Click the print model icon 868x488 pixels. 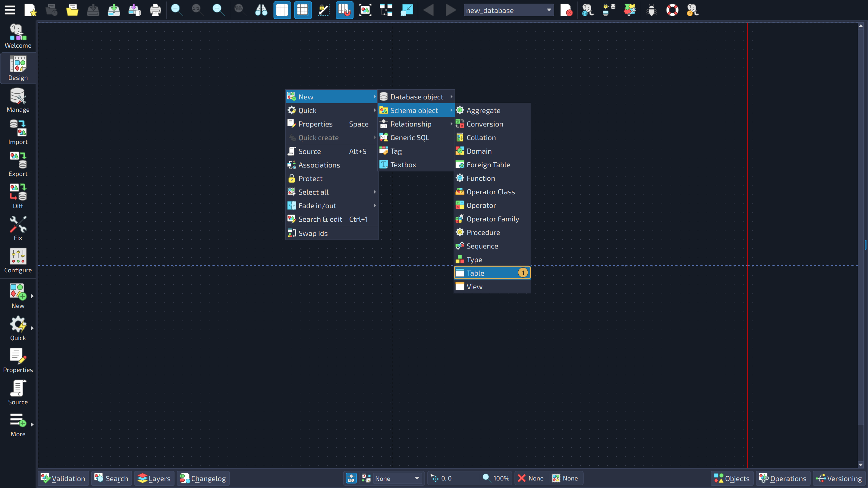click(155, 10)
